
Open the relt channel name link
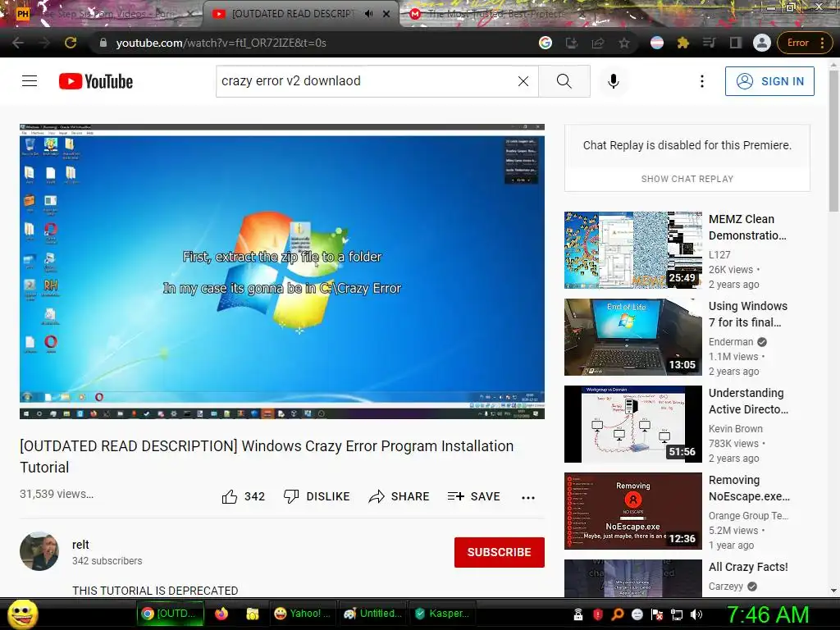[x=80, y=545]
